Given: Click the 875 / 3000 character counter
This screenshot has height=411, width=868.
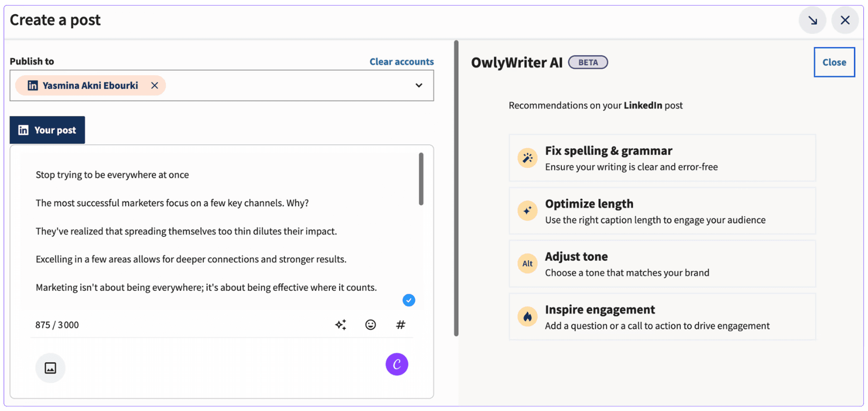Looking at the screenshot, I should [x=57, y=325].
